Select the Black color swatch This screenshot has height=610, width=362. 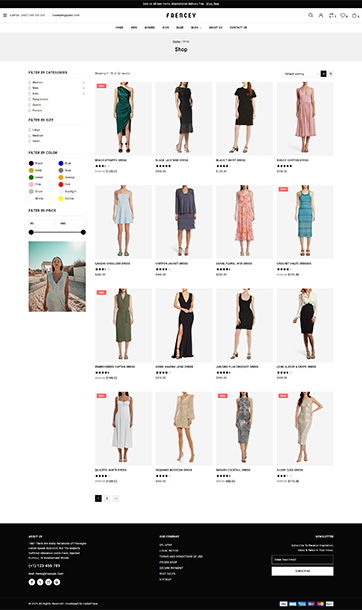pos(31,163)
